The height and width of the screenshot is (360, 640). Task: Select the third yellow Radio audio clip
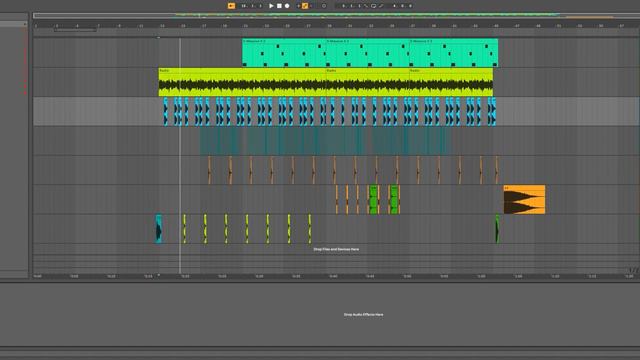451,82
